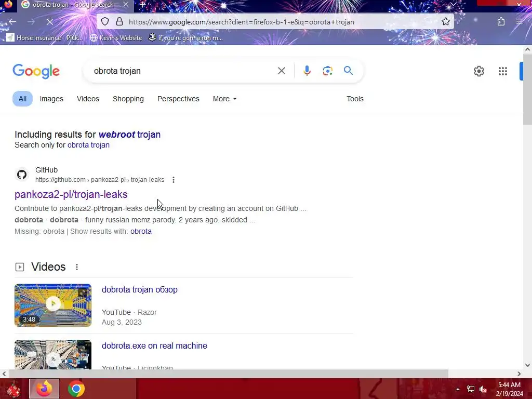This screenshot has height=399, width=532.
Task: Switch to Perspectives results tab
Action: [x=178, y=99]
